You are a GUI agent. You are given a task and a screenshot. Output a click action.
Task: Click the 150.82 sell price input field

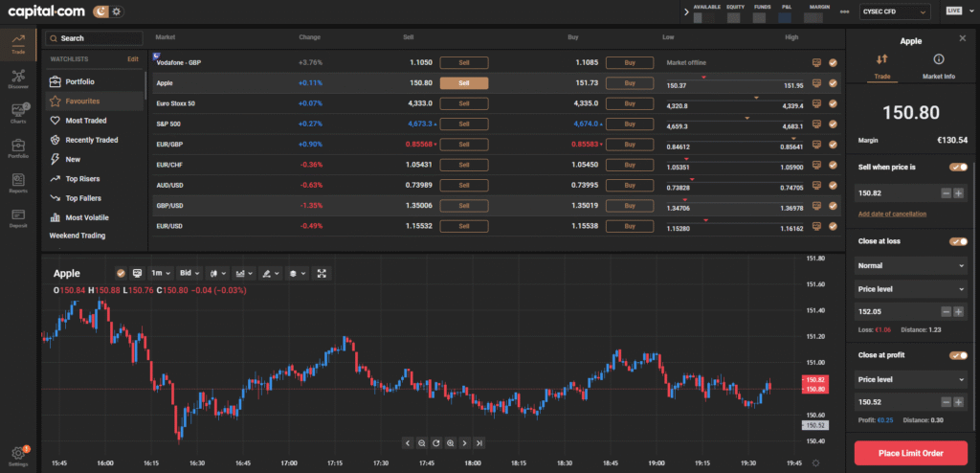(897, 193)
